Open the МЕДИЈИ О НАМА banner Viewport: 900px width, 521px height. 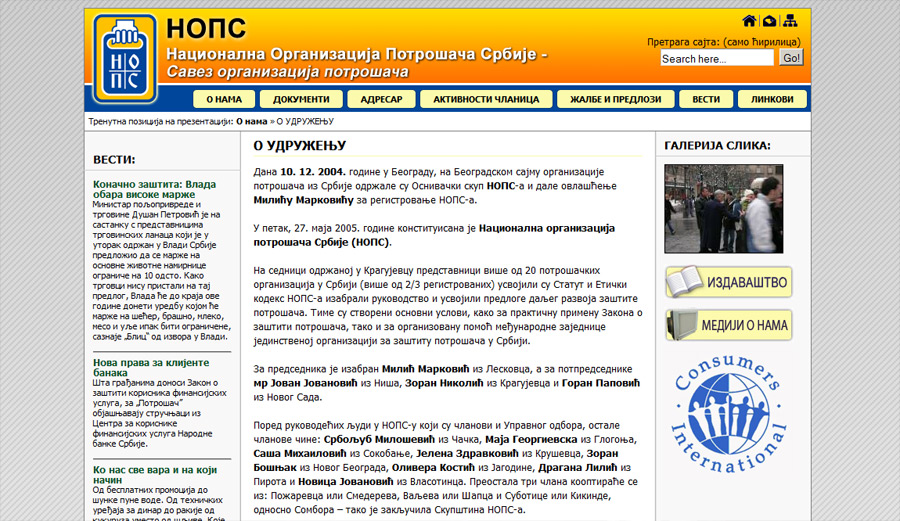(x=728, y=325)
